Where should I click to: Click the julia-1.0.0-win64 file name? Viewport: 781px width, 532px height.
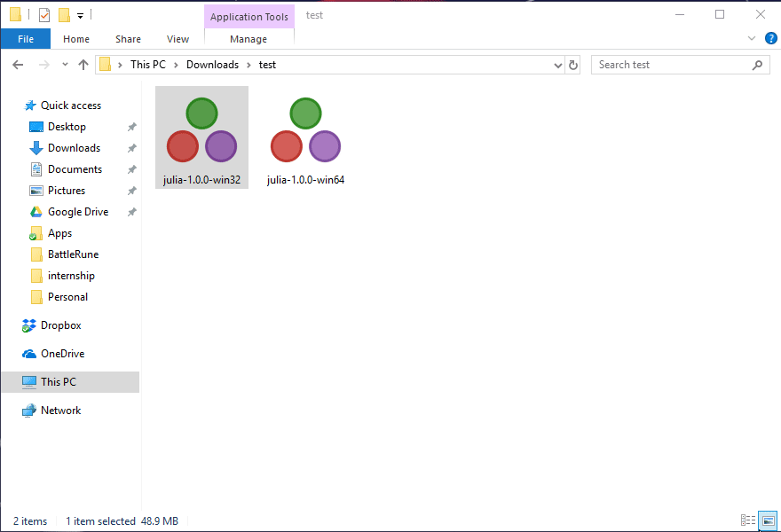[x=305, y=180]
